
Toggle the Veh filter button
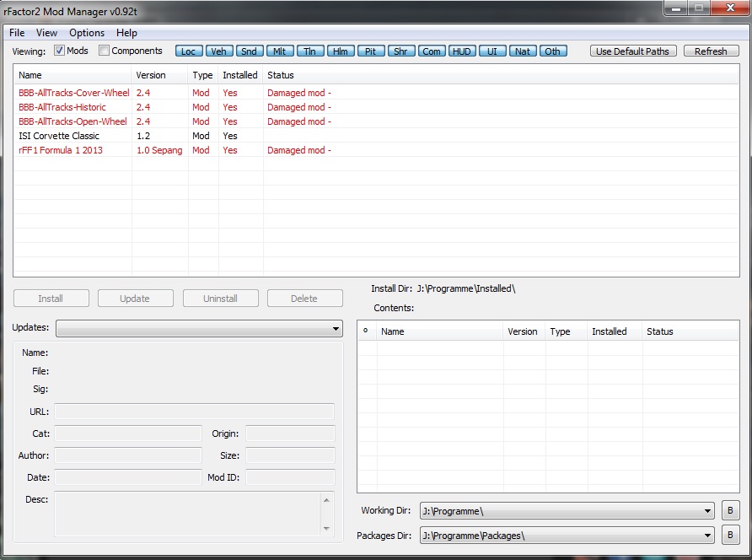tap(219, 51)
